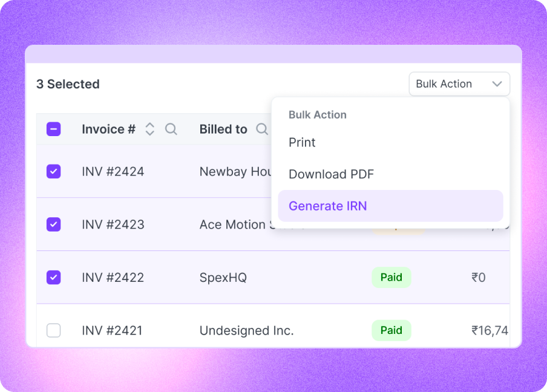
Task: Uncheck invoice INV #2424
Action: pos(53,171)
